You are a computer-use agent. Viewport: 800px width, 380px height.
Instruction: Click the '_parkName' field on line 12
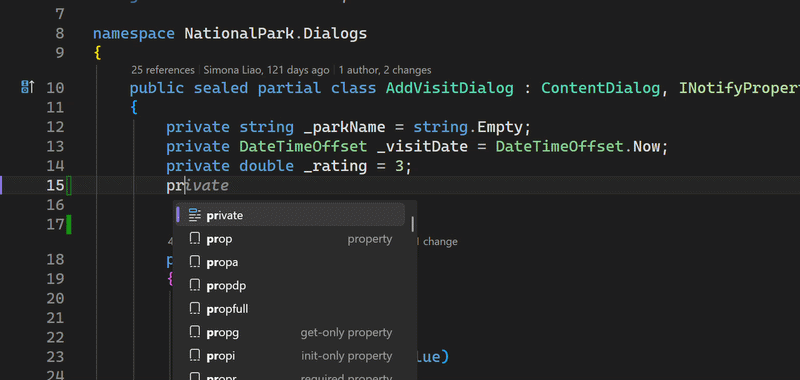click(344, 127)
